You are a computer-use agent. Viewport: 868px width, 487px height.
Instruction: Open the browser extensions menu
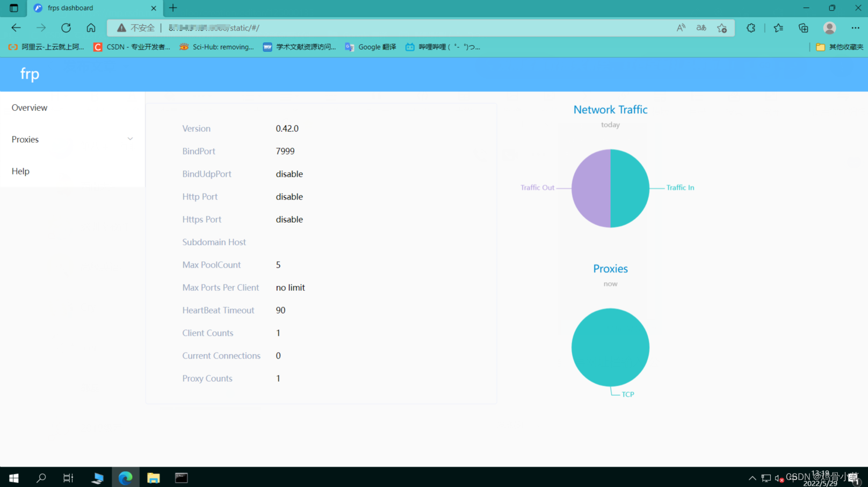[x=751, y=28]
